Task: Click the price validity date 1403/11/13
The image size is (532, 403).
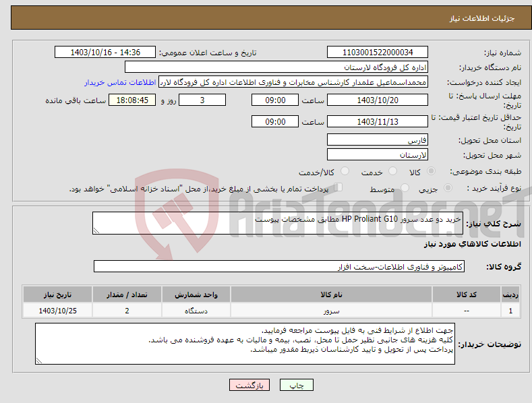Action: tap(378, 121)
